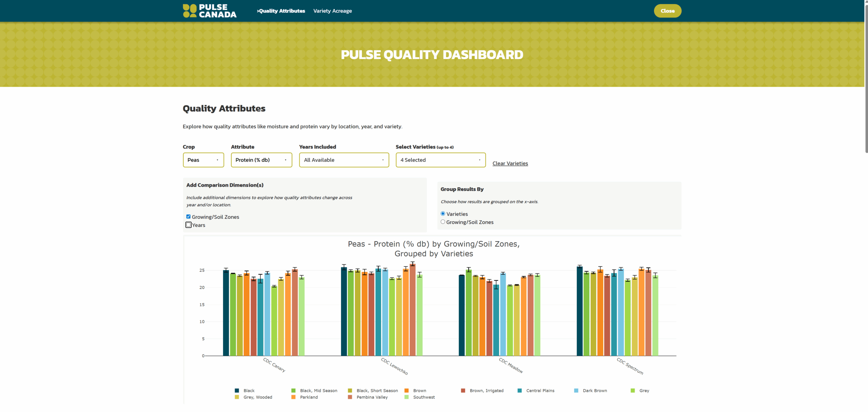Enable the Years comparison checkbox
Viewport: 868px width, 412px height.
coord(189,225)
